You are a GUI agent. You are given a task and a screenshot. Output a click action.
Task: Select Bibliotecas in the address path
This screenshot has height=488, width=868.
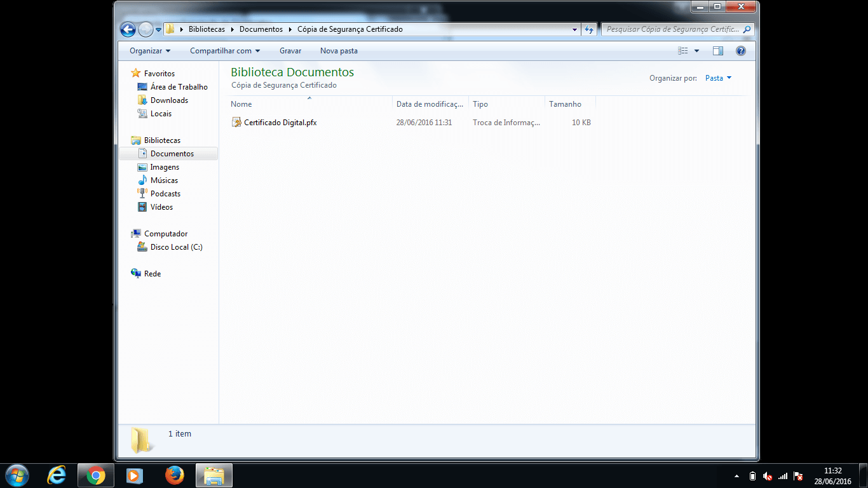(207, 29)
